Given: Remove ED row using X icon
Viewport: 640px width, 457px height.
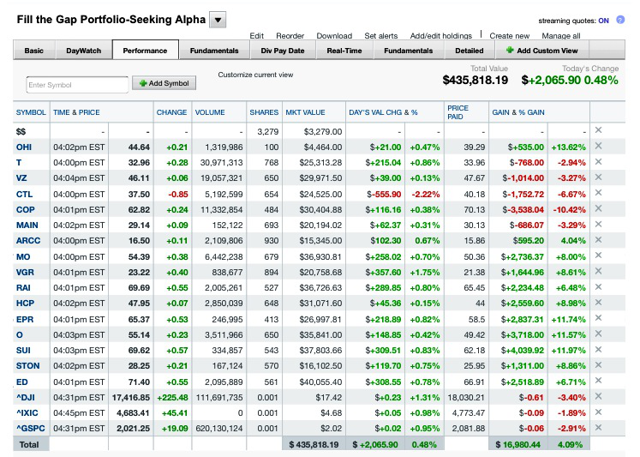Looking at the screenshot, I should click(598, 380).
